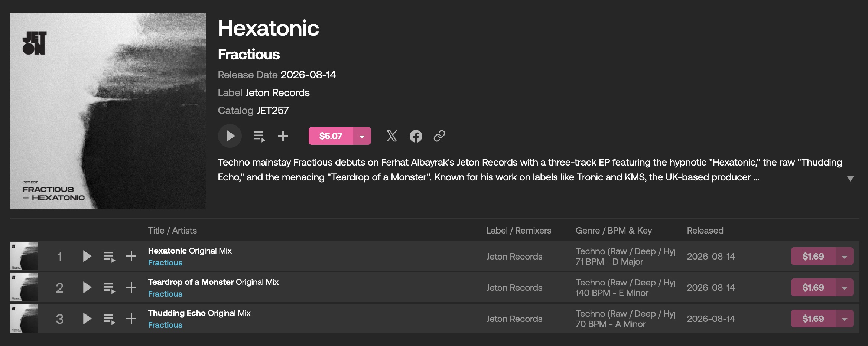Open Fractious artist link under Hexatonic track
The height and width of the screenshot is (346, 868).
click(165, 262)
